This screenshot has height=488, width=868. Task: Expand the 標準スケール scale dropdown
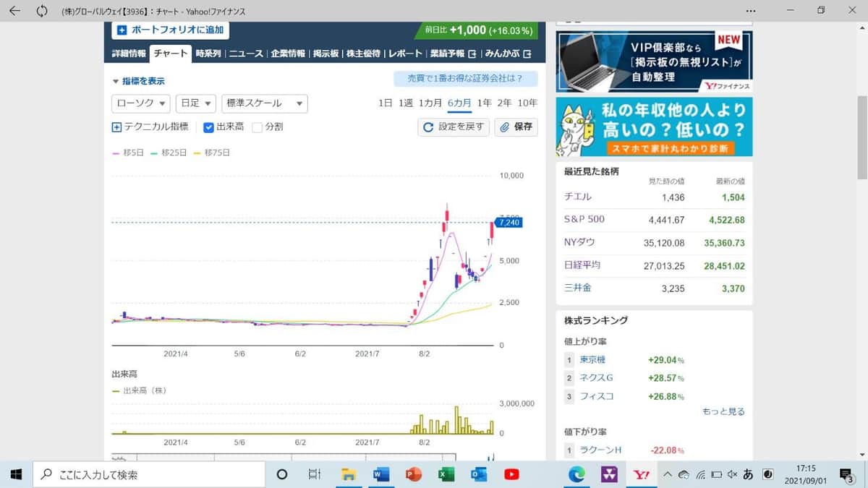[x=264, y=103]
